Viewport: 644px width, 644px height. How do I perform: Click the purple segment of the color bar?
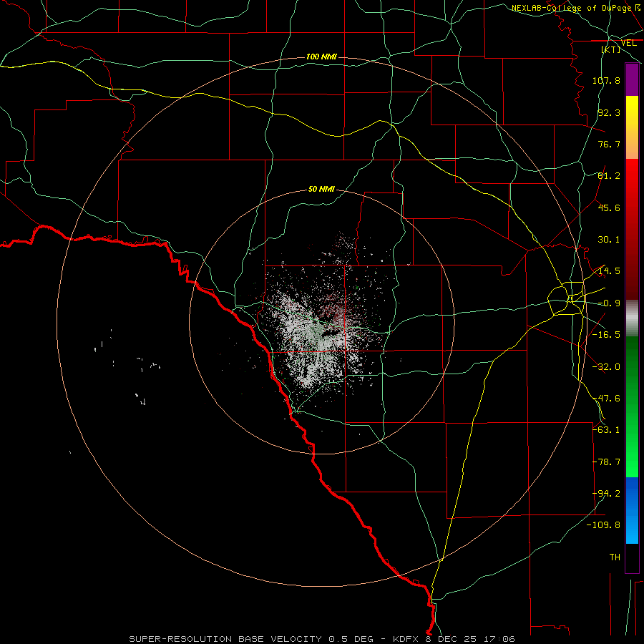[632, 79]
